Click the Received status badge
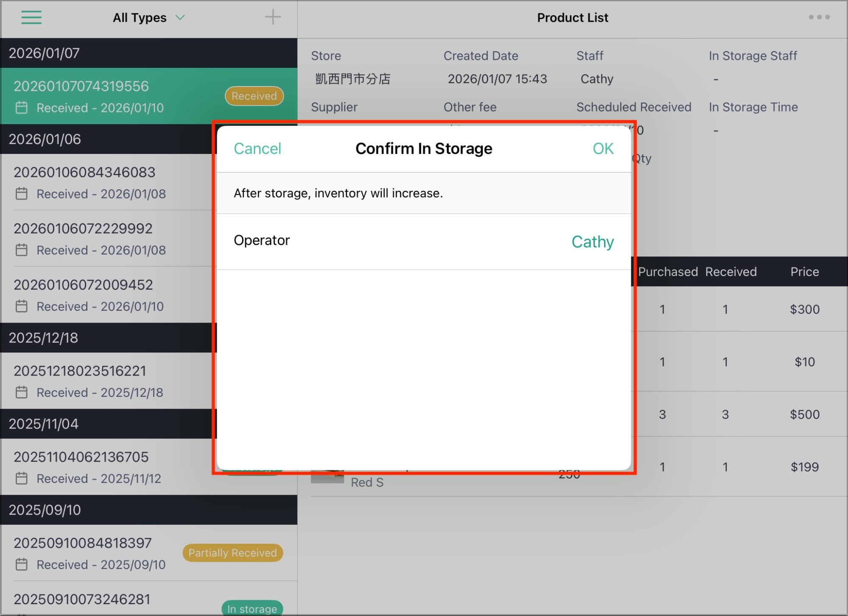This screenshot has width=848, height=616. tap(254, 96)
